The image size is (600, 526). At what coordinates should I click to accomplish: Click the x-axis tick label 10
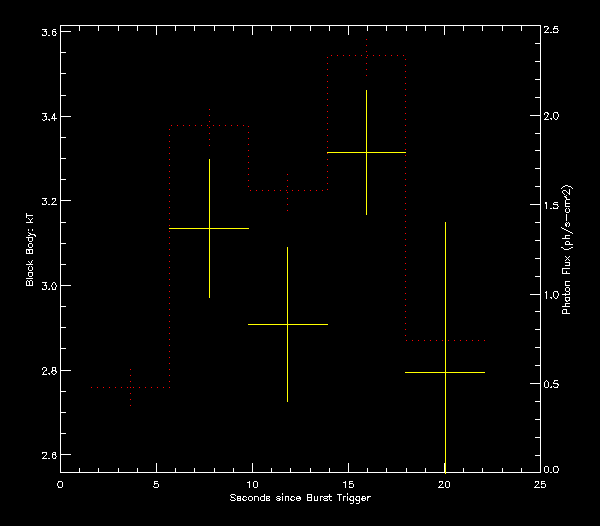pos(252,484)
